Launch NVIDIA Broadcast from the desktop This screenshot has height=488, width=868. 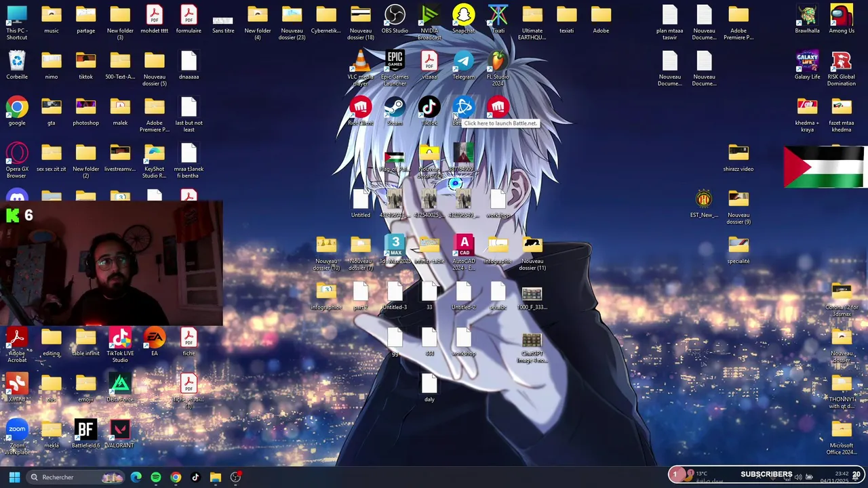coord(429,22)
